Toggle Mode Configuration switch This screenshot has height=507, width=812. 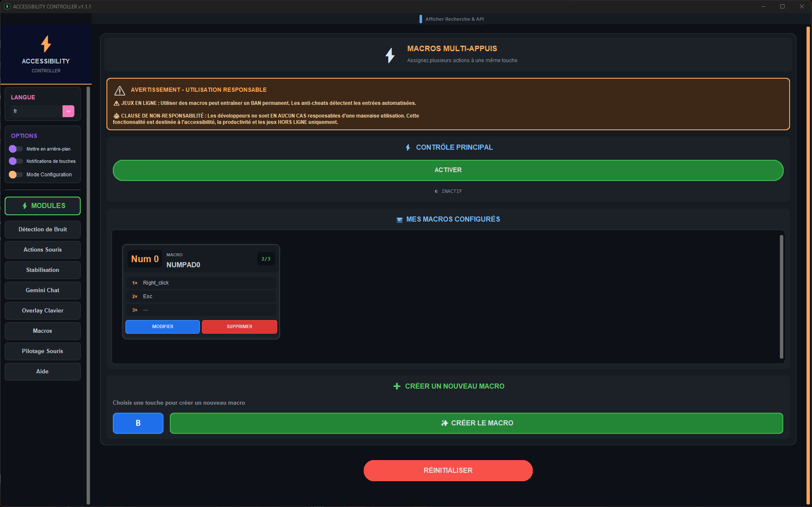coord(16,175)
